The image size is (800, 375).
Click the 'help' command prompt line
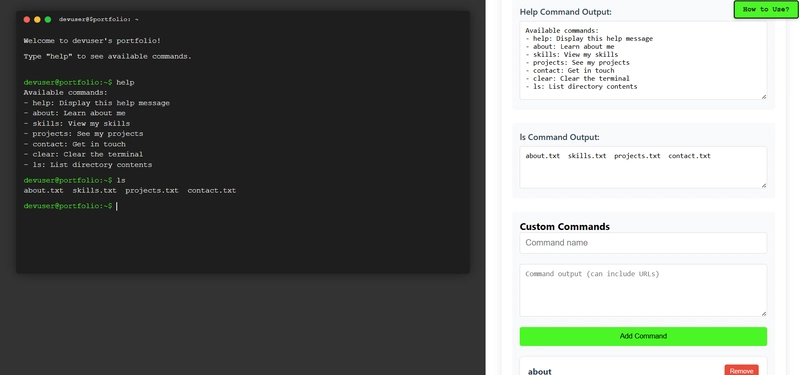79,82
